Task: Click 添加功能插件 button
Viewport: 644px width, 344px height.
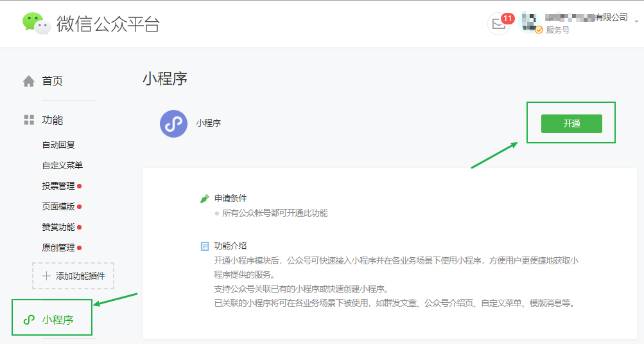Action: pos(73,276)
